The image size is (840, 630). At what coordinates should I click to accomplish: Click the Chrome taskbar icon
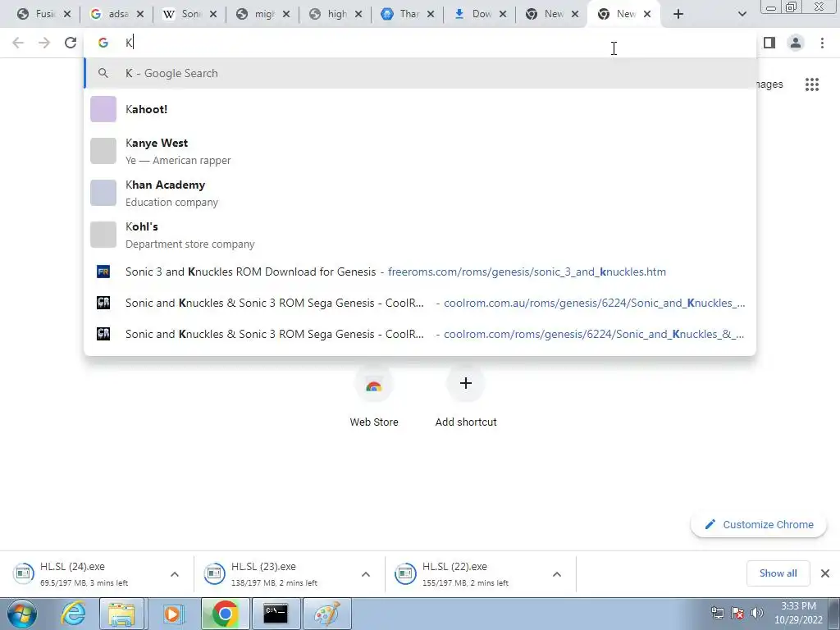coord(225,614)
